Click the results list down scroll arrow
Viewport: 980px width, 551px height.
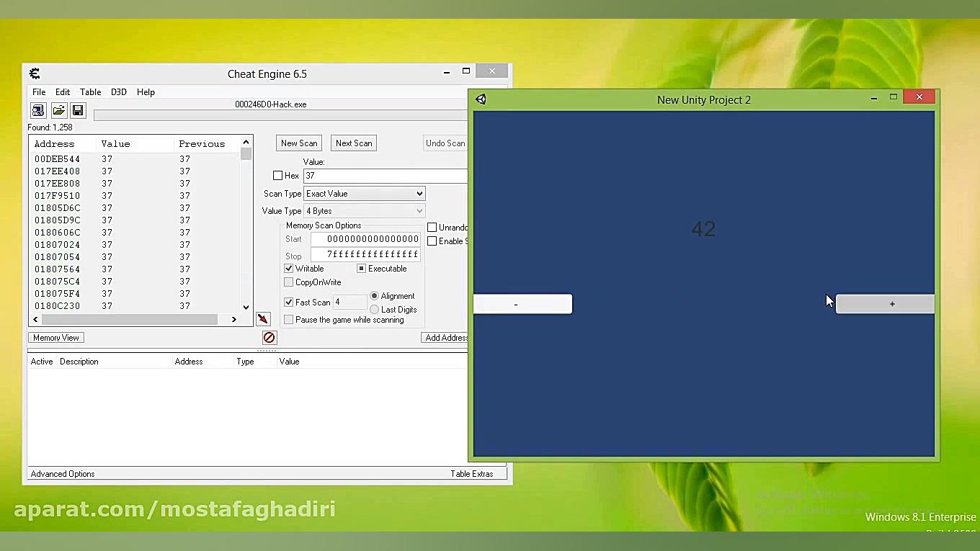[246, 307]
